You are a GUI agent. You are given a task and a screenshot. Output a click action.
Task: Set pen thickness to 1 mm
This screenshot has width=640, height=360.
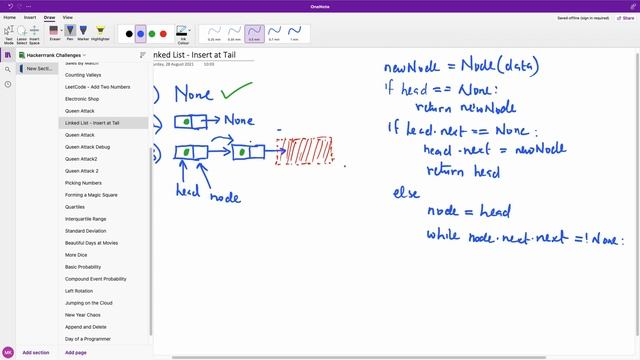294,33
